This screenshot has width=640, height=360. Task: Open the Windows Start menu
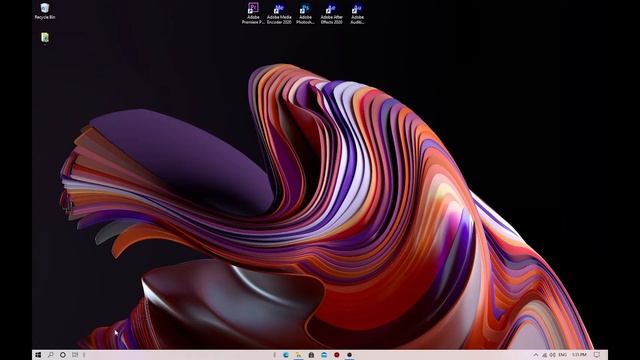38,355
